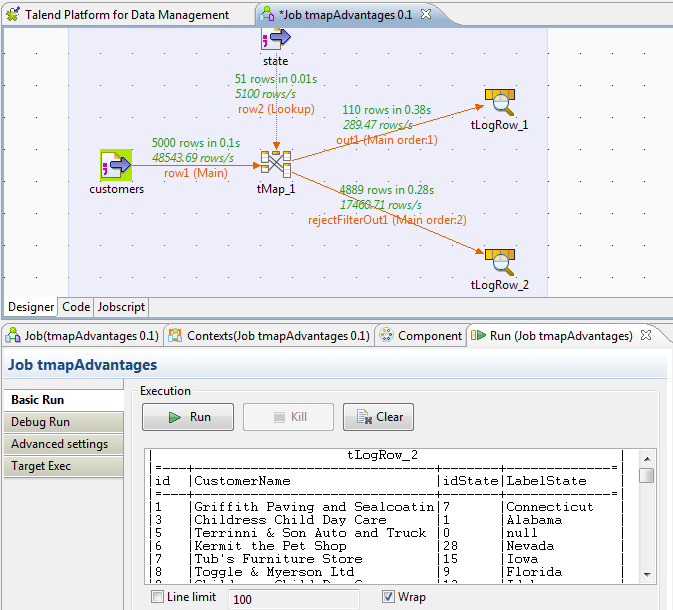Click the tMap_1 component label
This screenshot has width=673, height=610.
click(x=276, y=189)
